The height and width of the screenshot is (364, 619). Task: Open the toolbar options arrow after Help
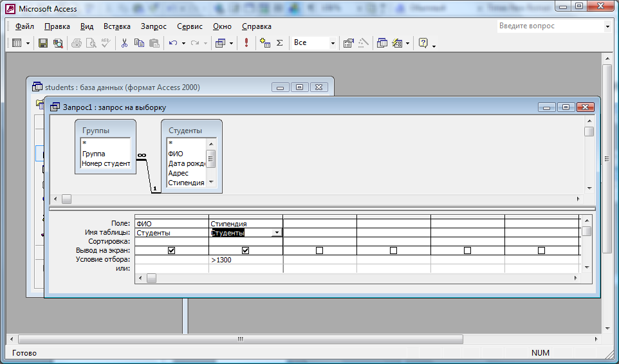[x=434, y=46]
